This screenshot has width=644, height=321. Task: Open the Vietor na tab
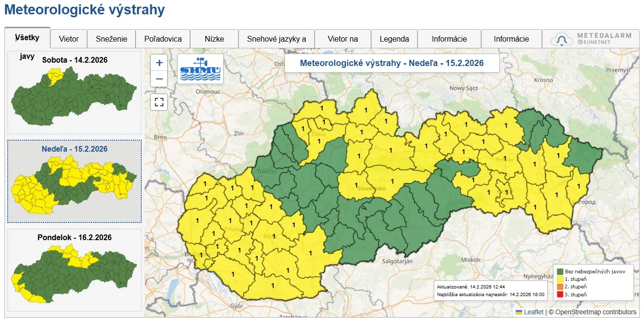(343, 39)
